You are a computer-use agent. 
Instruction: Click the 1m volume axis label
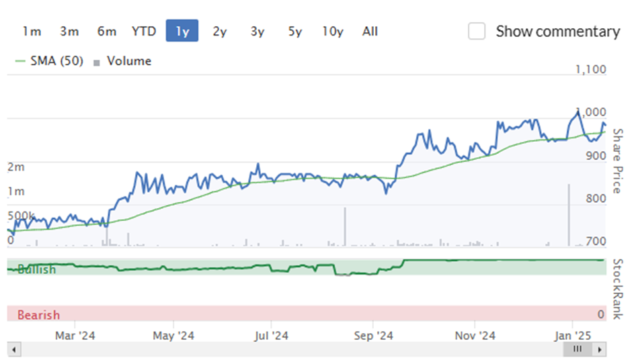(x=16, y=191)
